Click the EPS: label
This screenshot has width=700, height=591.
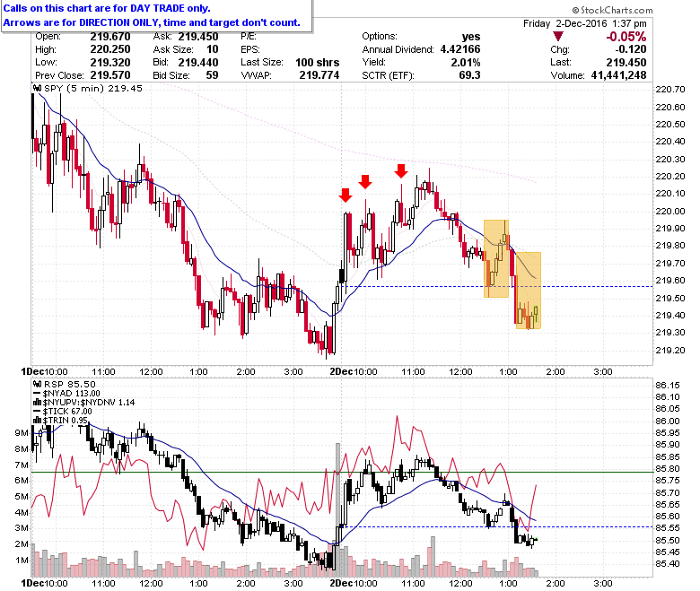pos(250,49)
